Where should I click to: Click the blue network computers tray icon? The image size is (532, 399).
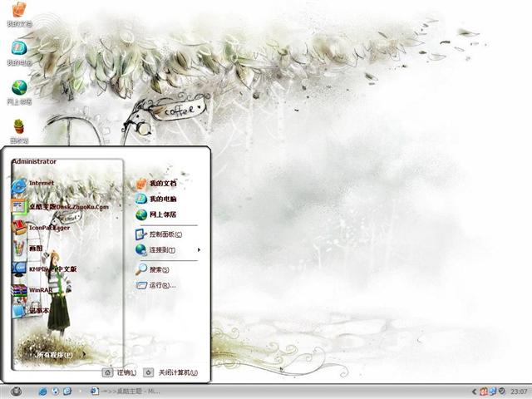(x=492, y=392)
